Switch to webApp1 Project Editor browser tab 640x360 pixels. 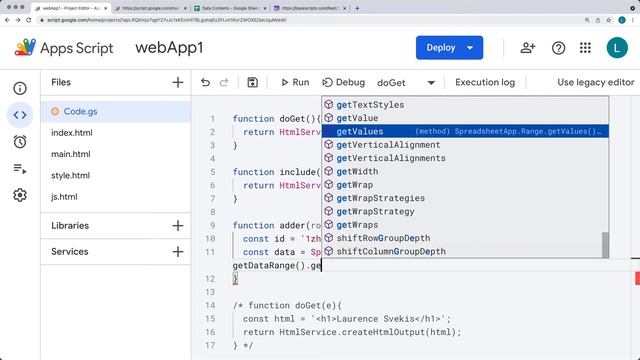[x=71, y=8]
